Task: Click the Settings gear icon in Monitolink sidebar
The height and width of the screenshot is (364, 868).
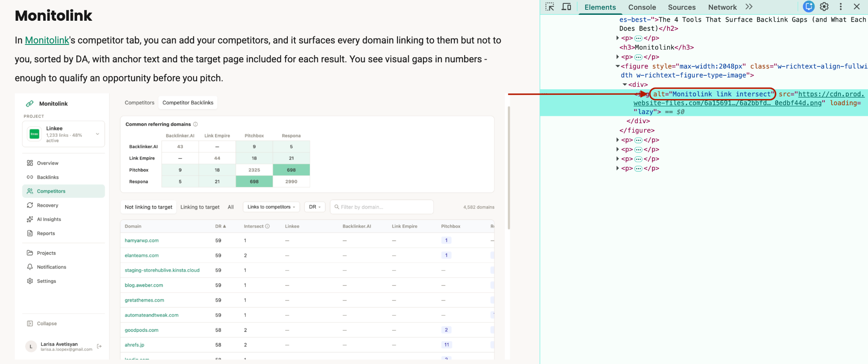Action: tap(30, 281)
